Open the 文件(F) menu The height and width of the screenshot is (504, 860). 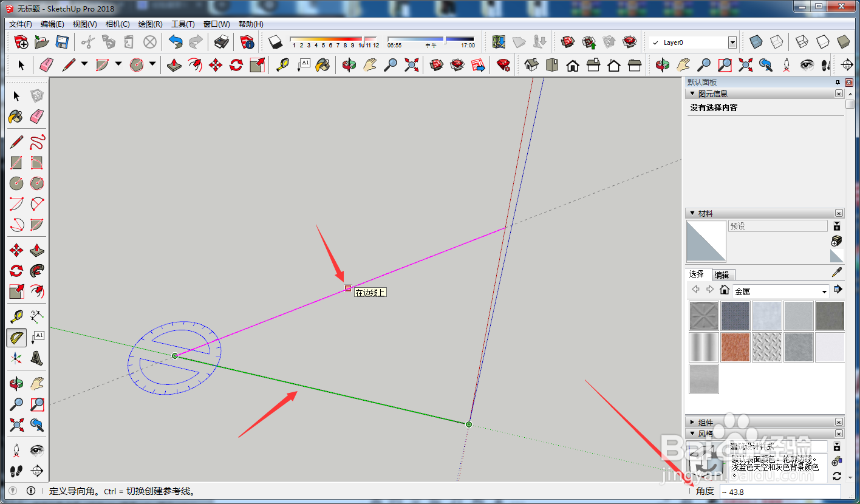coord(20,24)
